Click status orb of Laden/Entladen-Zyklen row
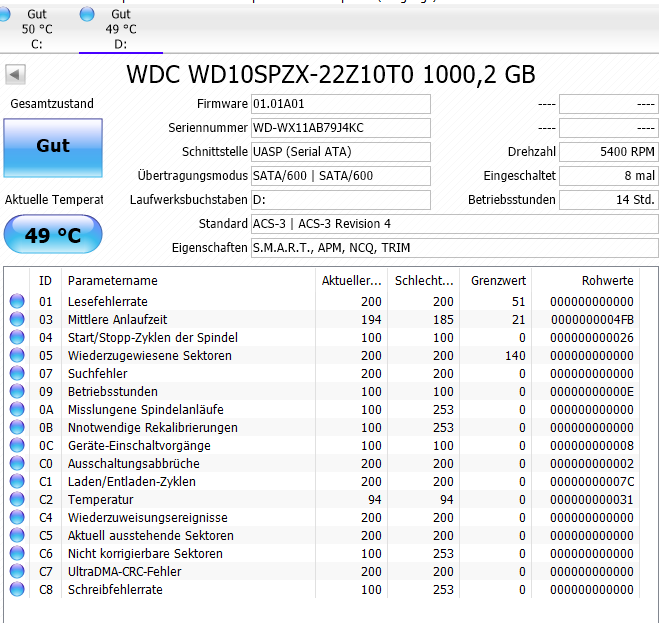 (x=17, y=481)
